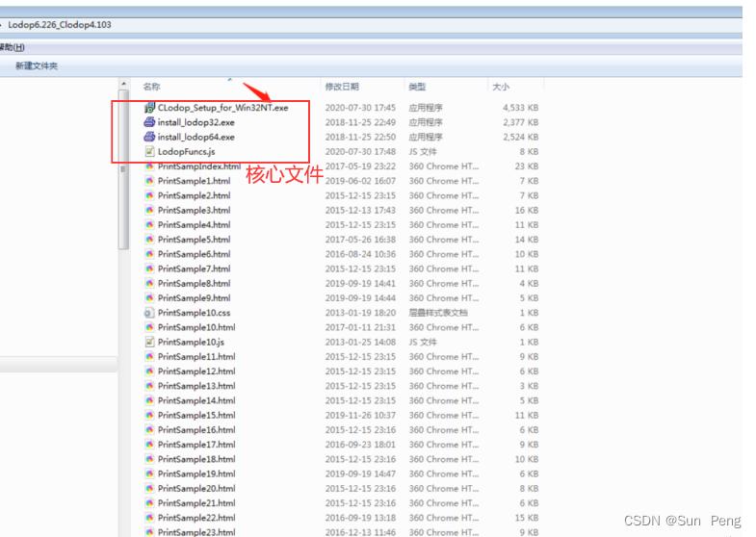The width and height of the screenshot is (756, 537).
Task: Select the file name PrintSample19.html
Action: [x=196, y=473]
